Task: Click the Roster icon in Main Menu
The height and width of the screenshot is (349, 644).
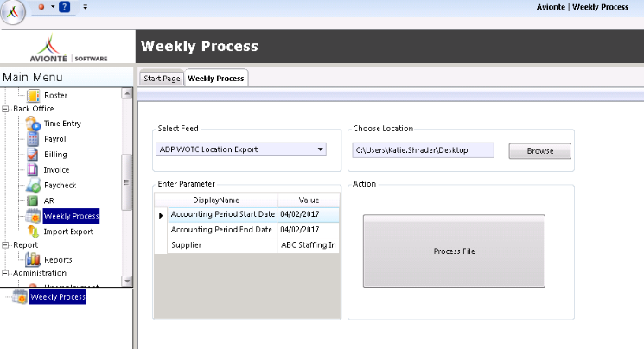Action: coord(33,95)
